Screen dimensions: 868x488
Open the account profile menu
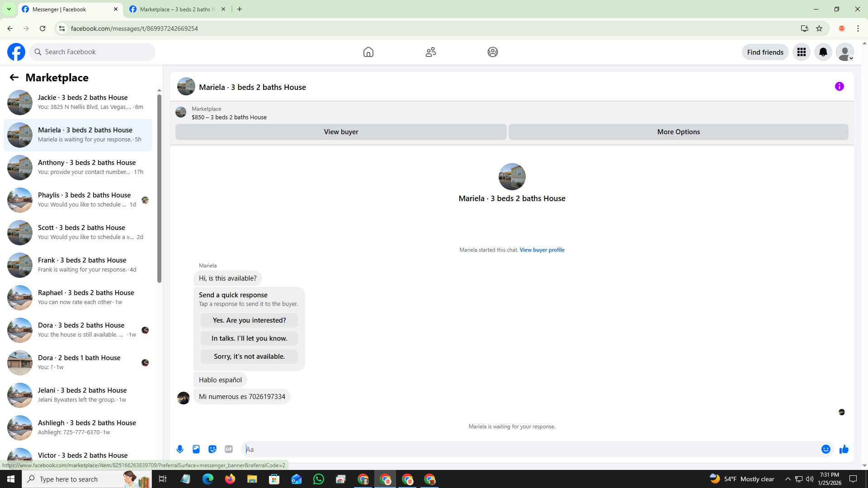point(845,52)
